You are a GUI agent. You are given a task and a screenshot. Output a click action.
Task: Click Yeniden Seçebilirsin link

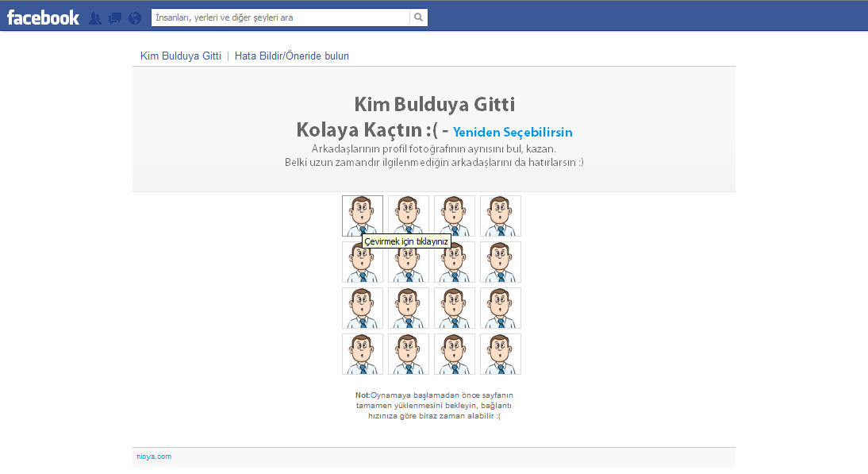pyautogui.click(x=513, y=133)
